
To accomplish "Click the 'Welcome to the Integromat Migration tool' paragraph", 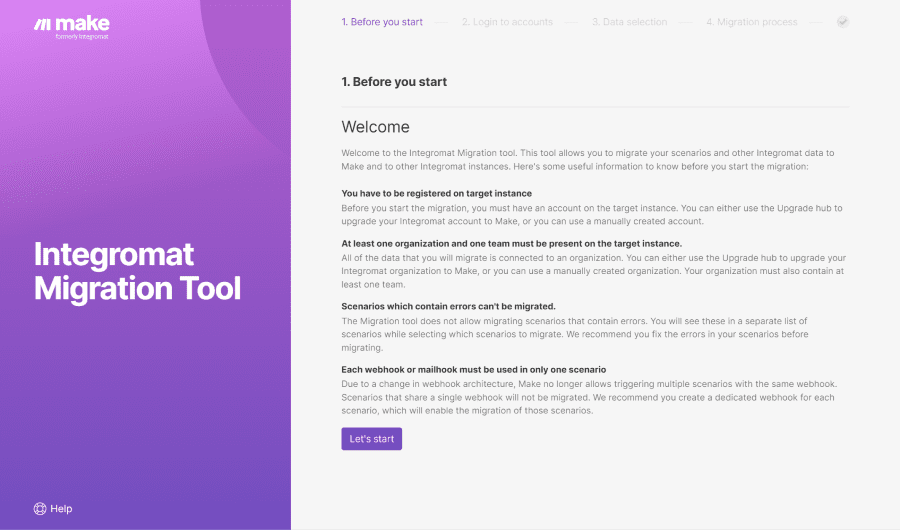I will point(588,160).
